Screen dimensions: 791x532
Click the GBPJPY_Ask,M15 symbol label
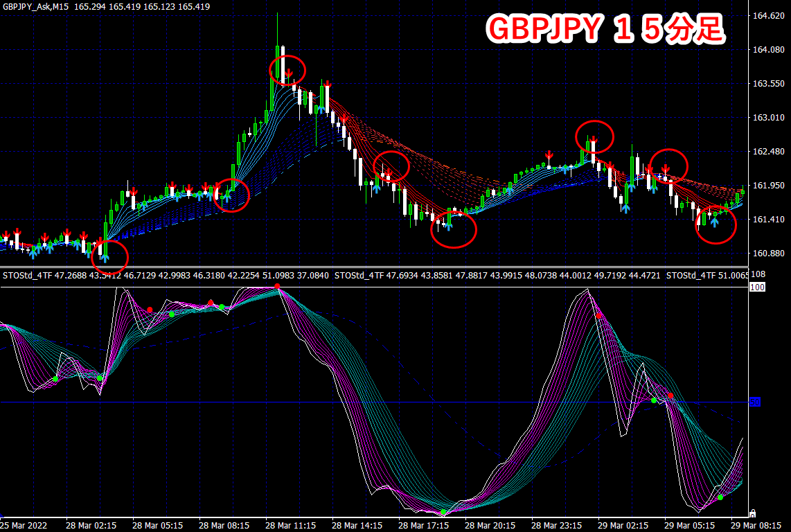pyautogui.click(x=36, y=6)
